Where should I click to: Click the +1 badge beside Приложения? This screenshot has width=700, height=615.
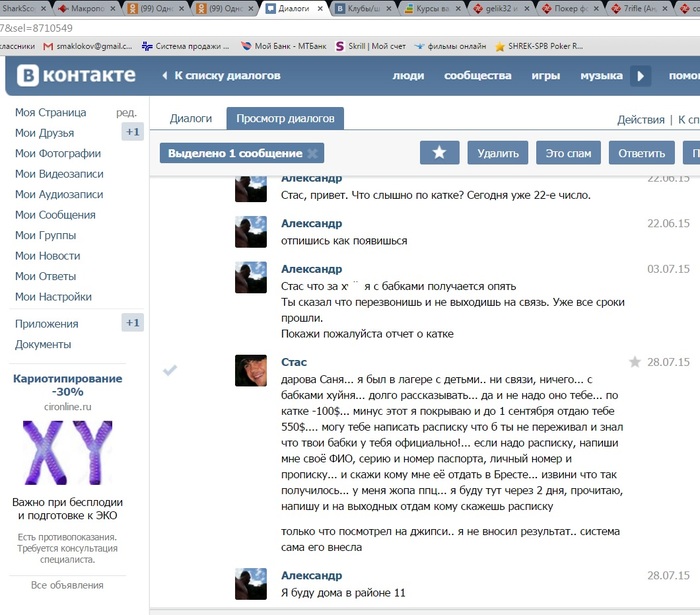click(133, 323)
